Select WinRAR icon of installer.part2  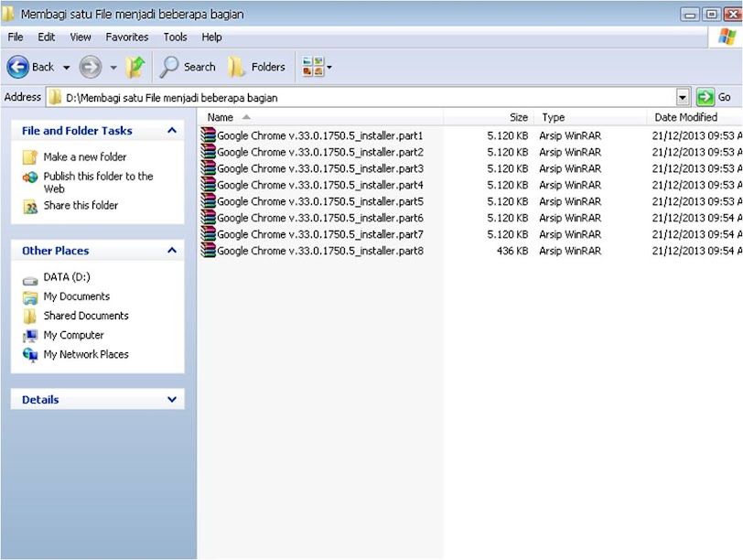click(208, 152)
